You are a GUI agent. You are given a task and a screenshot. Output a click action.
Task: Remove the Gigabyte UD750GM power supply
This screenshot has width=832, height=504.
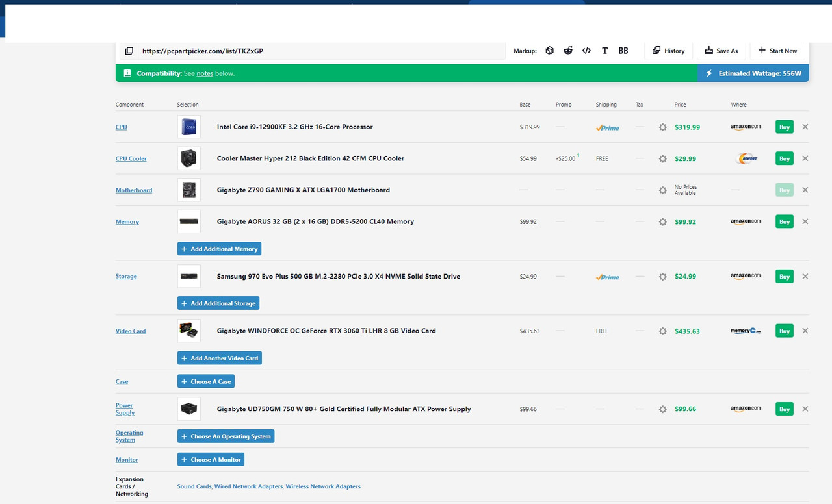(x=805, y=409)
